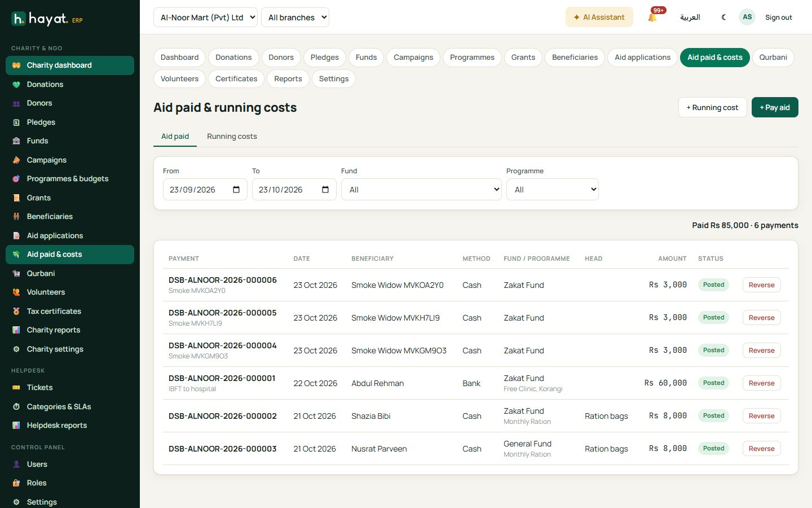Open Beneficiaries icon in sidebar

(x=16, y=217)
